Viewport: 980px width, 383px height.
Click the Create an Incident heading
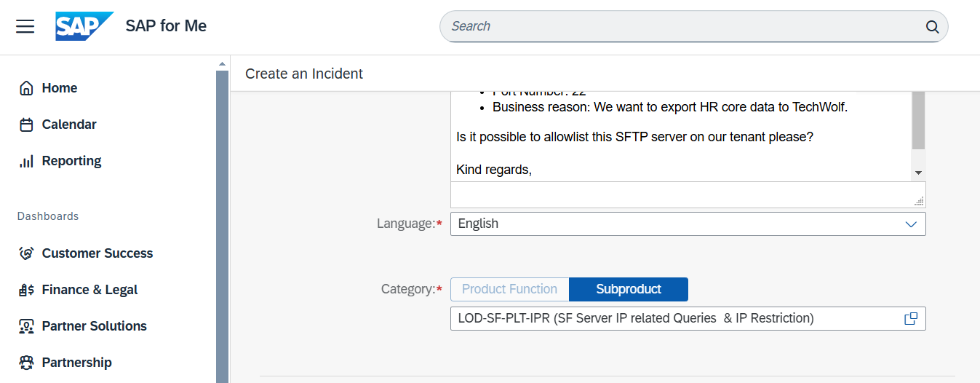[x=304, y=74]
